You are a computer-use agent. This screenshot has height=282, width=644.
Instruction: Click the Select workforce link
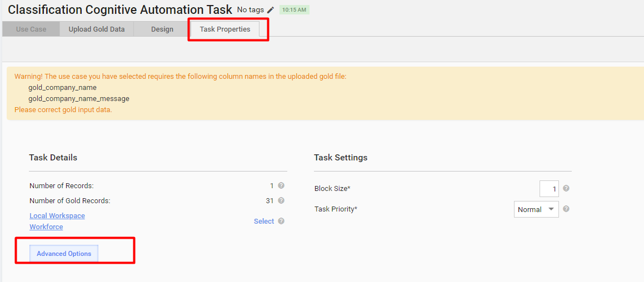tap(264, 221)
